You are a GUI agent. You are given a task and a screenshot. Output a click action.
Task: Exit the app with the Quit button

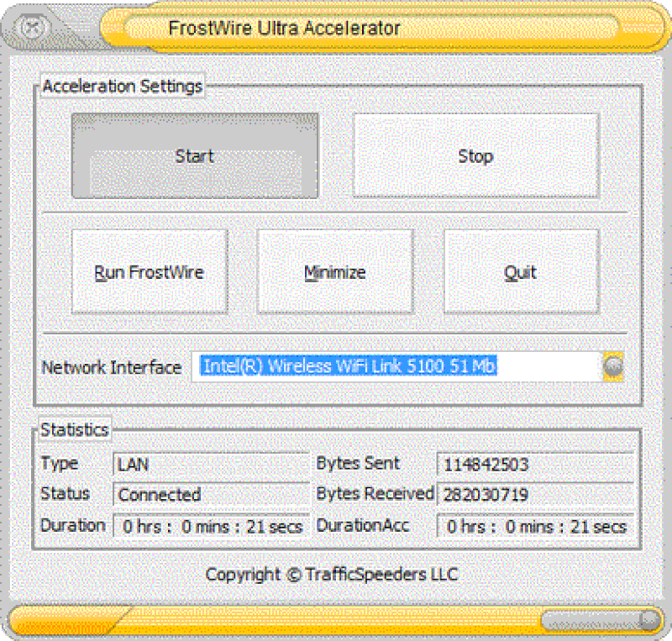(x=521, y=271)
